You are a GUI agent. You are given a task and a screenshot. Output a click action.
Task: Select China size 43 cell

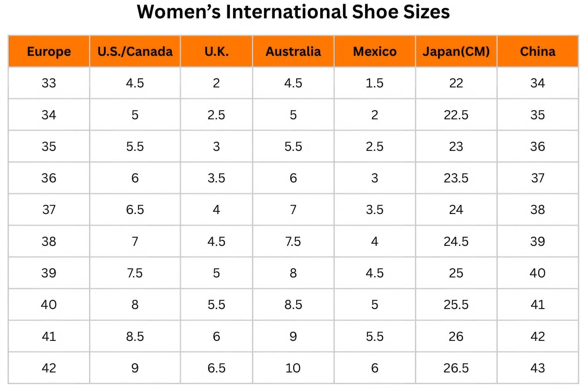537,368
